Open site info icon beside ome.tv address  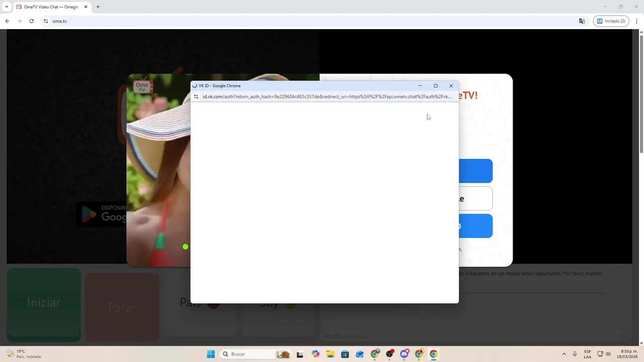click(46, 21)
